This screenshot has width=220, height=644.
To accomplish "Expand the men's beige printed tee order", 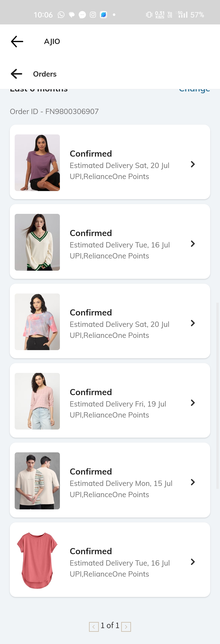I will (x=192, y=482).
